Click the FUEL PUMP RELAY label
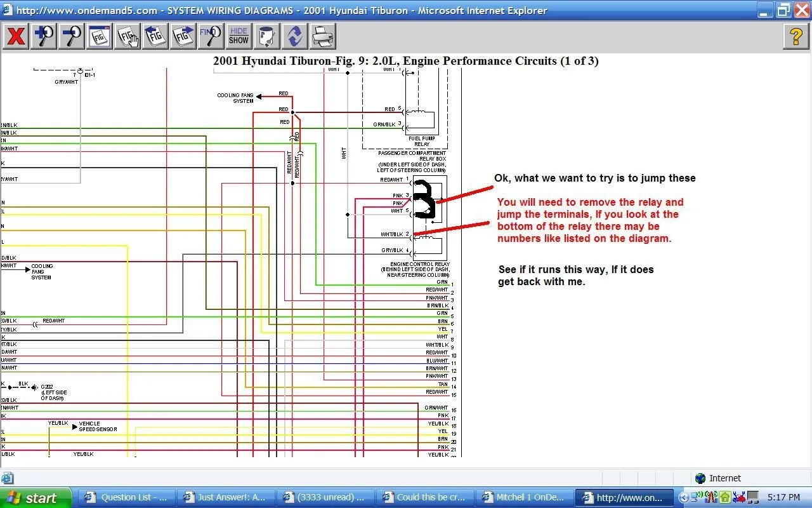The width and height of the screenshot is (812, 508). click(422, 141)
